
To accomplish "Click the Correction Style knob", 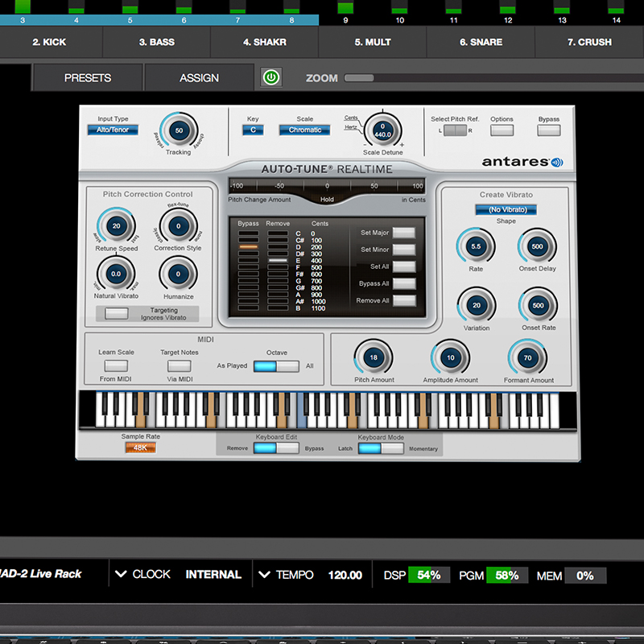I will (x=178, y=226).
